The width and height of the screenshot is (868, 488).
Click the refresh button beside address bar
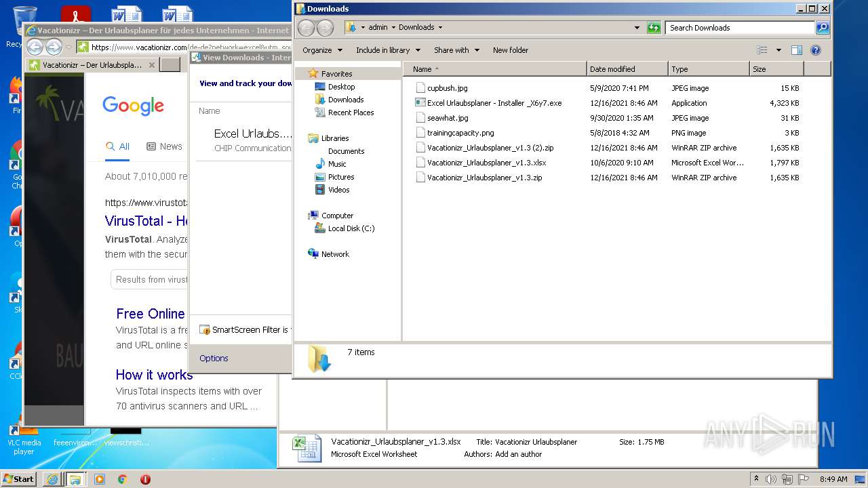coord(654,28)
